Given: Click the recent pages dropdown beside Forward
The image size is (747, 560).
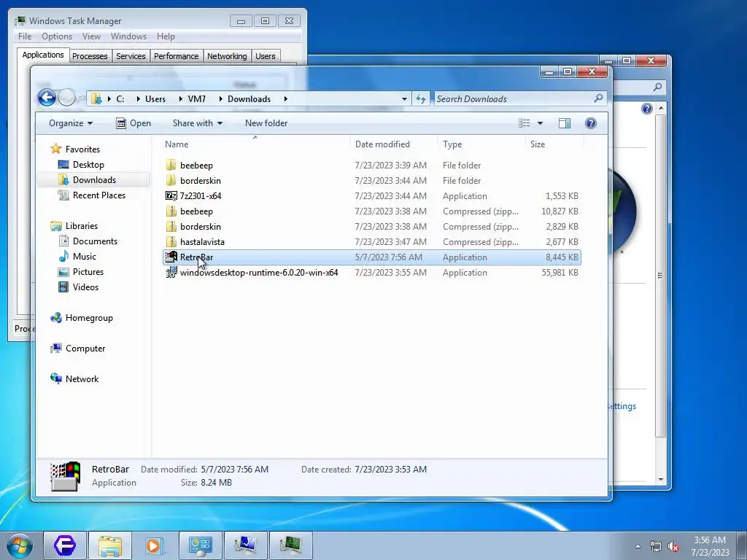Looking at the screenshot, I should click(x=81, y=99).
